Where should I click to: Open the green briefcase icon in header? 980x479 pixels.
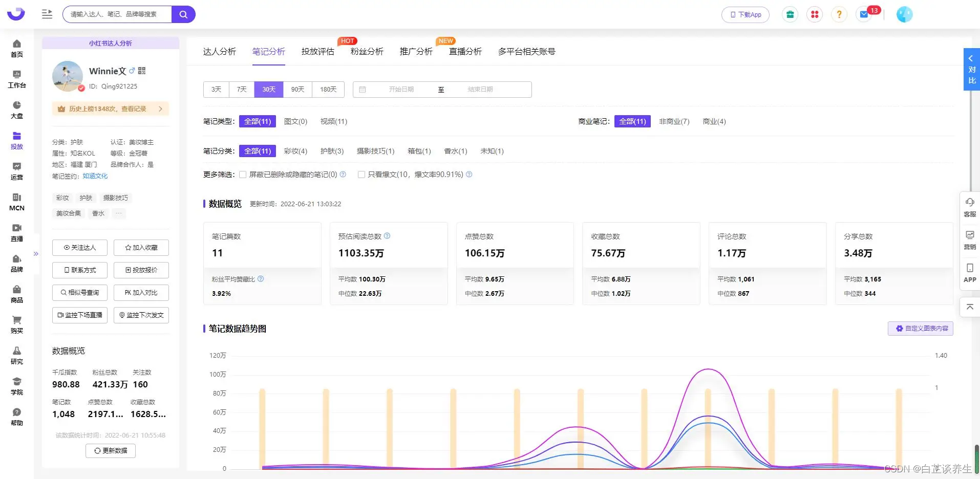[790, 14]
